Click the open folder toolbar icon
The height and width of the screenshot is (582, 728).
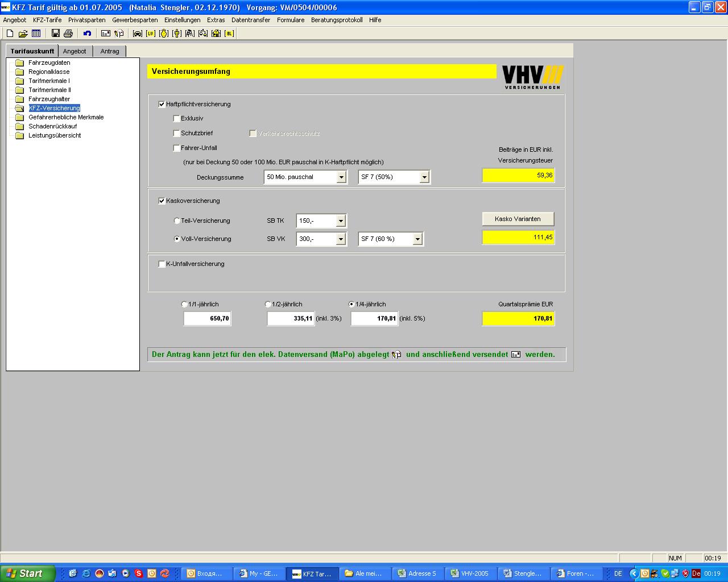[23, 34]
